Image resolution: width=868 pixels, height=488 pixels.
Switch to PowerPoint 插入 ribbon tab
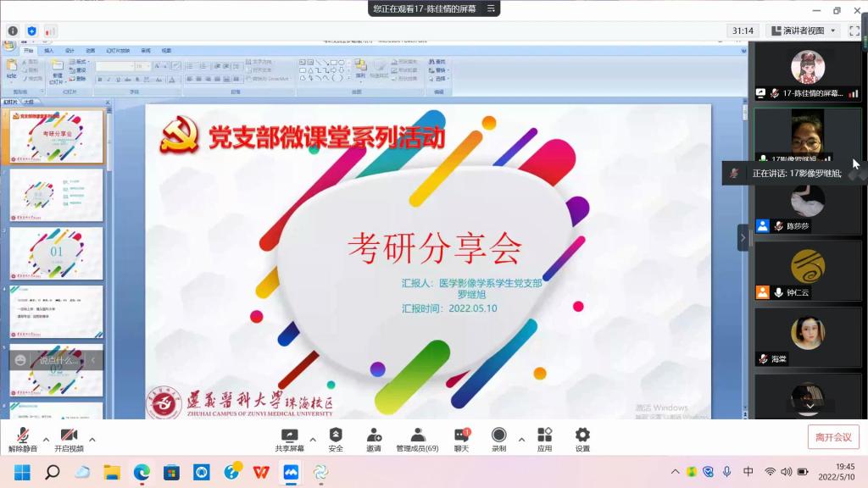(x=48, y=50)
